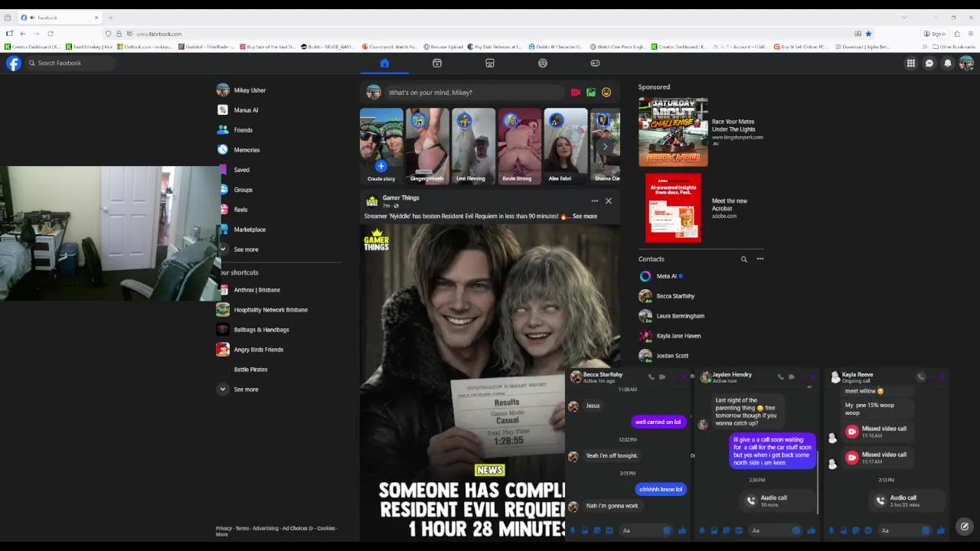Open the Saturday Night Challenge sponsored ad

701,132
